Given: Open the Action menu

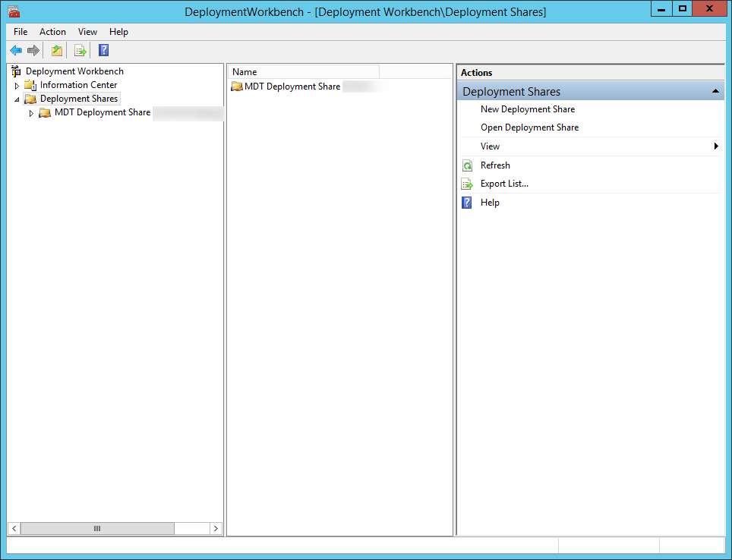Looking at the screenshot, I should point(52,32).
